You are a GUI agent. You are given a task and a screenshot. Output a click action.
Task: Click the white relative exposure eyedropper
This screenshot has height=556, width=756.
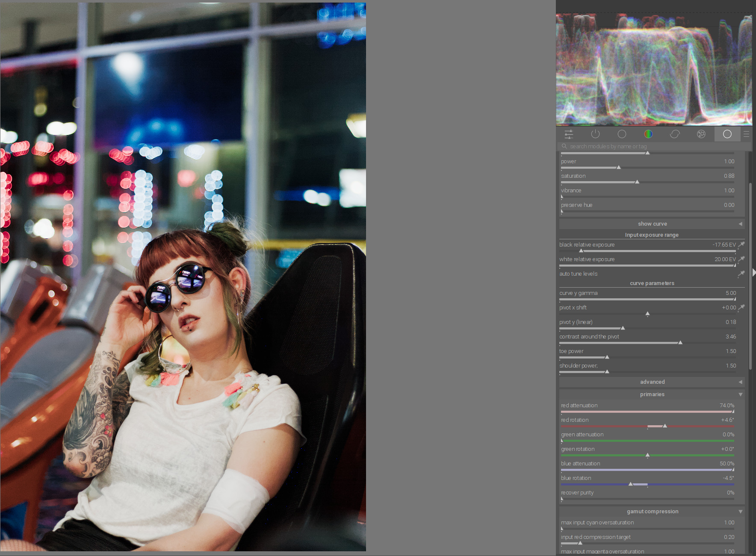click(x=741, y=259)
